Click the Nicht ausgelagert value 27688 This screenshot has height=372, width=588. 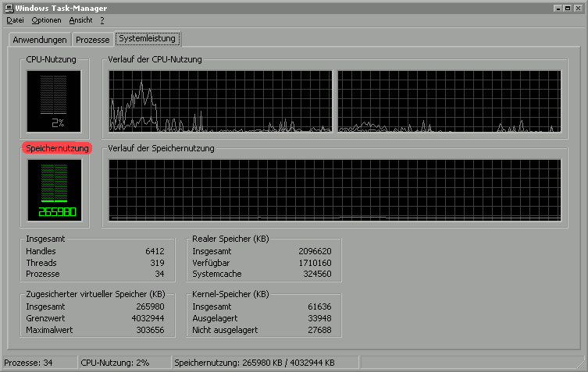[x=319, y=331]
